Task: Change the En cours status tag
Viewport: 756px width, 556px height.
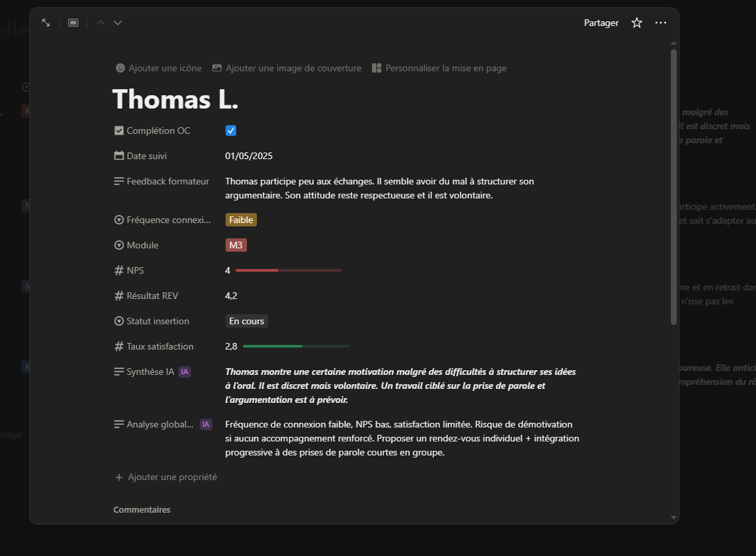Action: pos(246,321)
